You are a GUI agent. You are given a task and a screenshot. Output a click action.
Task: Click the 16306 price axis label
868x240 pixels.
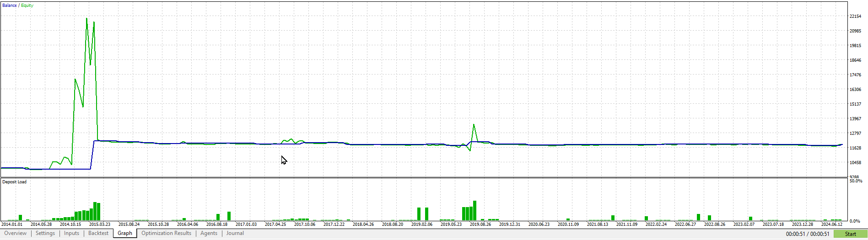pos(855,90)
